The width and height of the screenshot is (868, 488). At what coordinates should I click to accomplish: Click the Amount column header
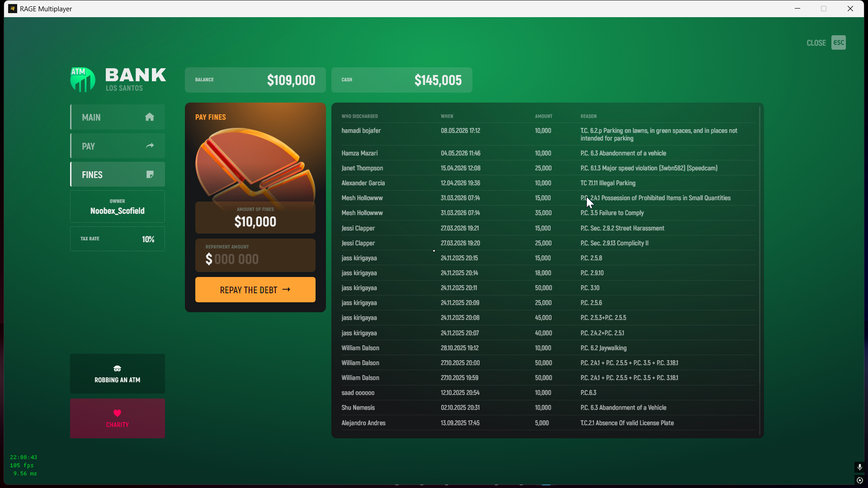(543, 116)
